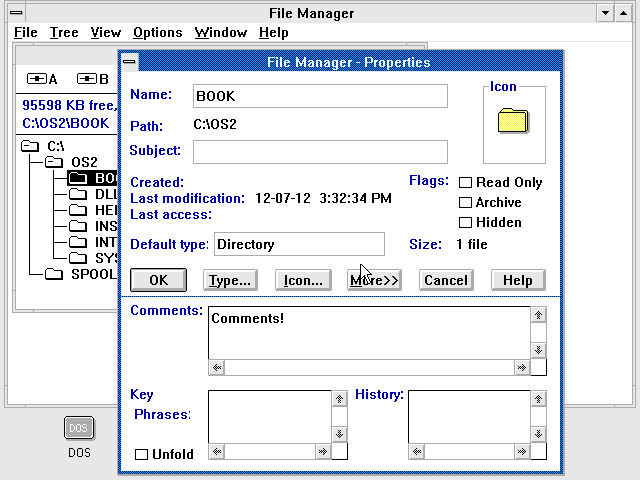Open the Window menu
The width and height of the screenshot is (640, 480).
[221, 32]
